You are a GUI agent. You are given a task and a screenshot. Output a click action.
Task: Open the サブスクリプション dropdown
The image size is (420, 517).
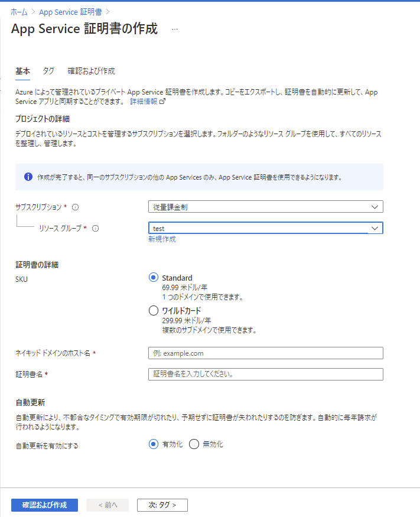(375, 207)
